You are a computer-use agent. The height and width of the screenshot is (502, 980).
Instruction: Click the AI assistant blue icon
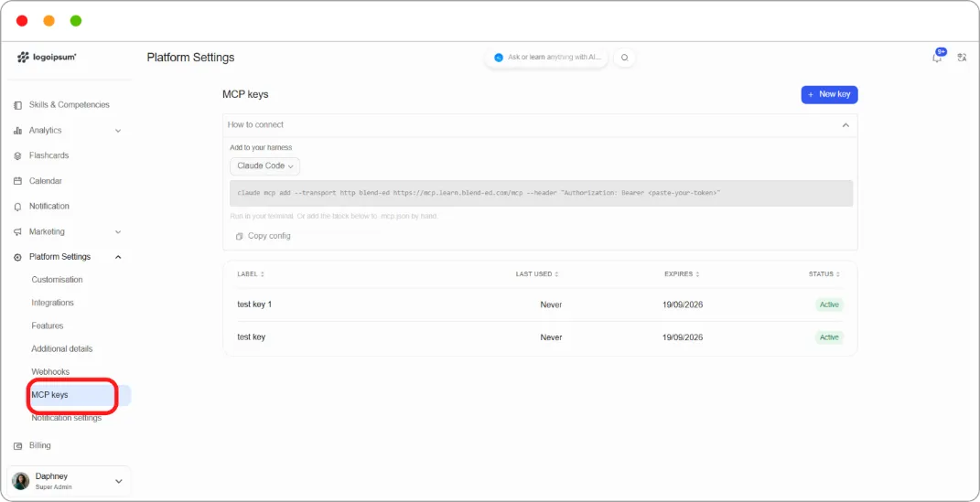point(499,58)
